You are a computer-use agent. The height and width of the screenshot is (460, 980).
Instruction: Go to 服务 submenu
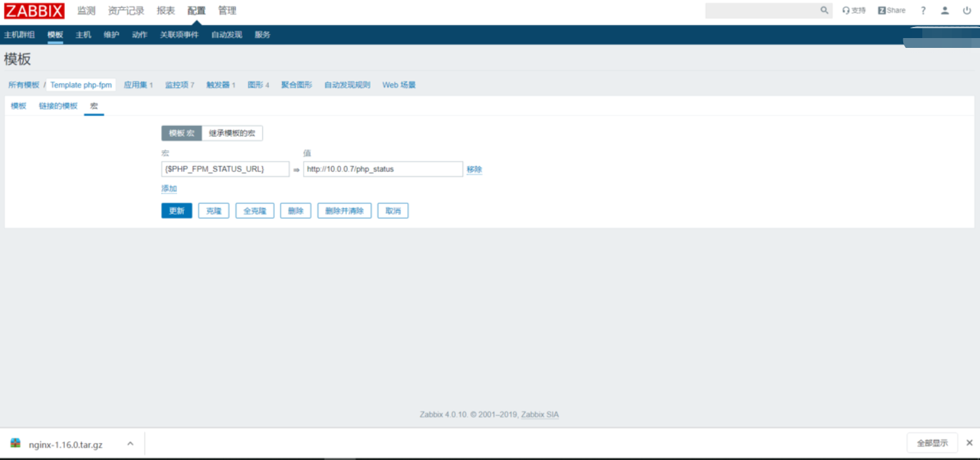pyautogui.click(x=262, y=35)
